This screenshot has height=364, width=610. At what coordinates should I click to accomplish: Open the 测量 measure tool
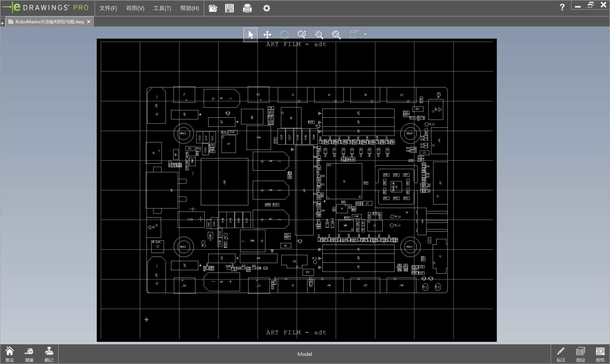[29, 354]
